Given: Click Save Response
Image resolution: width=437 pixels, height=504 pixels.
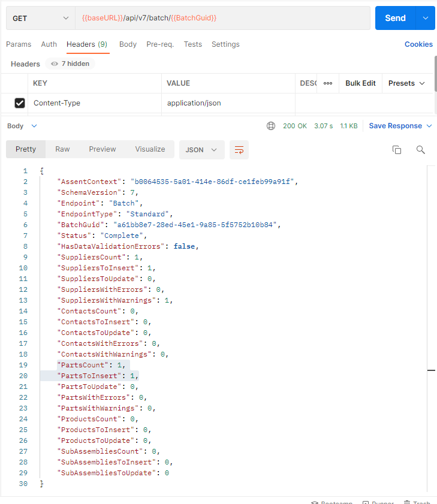Looking at the screenshot, I should 395,126.
